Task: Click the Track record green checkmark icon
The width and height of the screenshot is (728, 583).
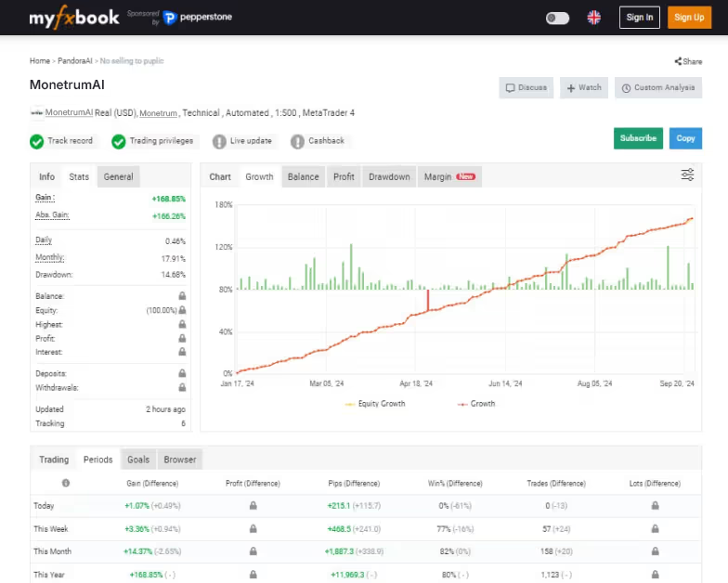Action: pos(37,141)
